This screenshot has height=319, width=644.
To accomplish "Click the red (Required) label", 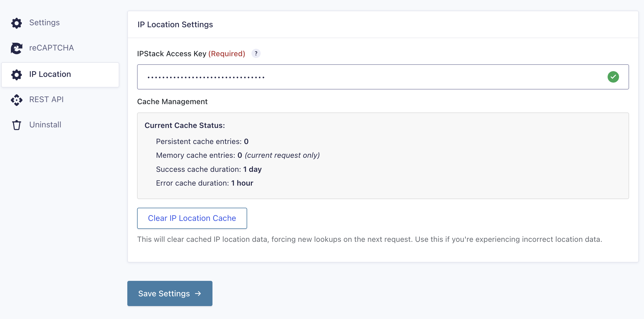I will (x=227, y=54).
